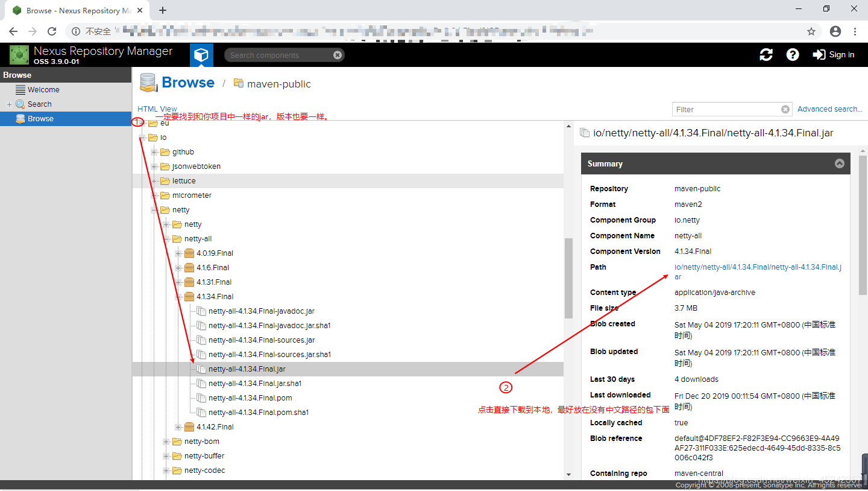Click the maven-public breadcrumb
Viewport: 868px width, 491px height.
[279, 84]
